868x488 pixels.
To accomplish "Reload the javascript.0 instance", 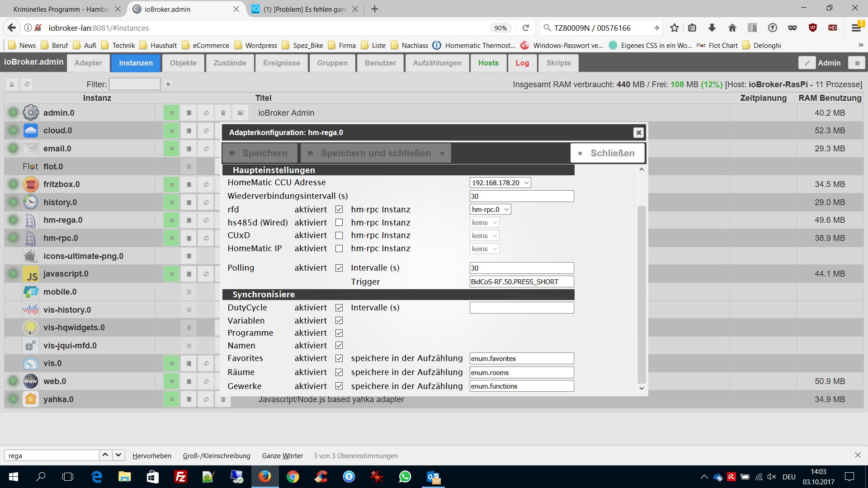I will (x=206, y=274).
